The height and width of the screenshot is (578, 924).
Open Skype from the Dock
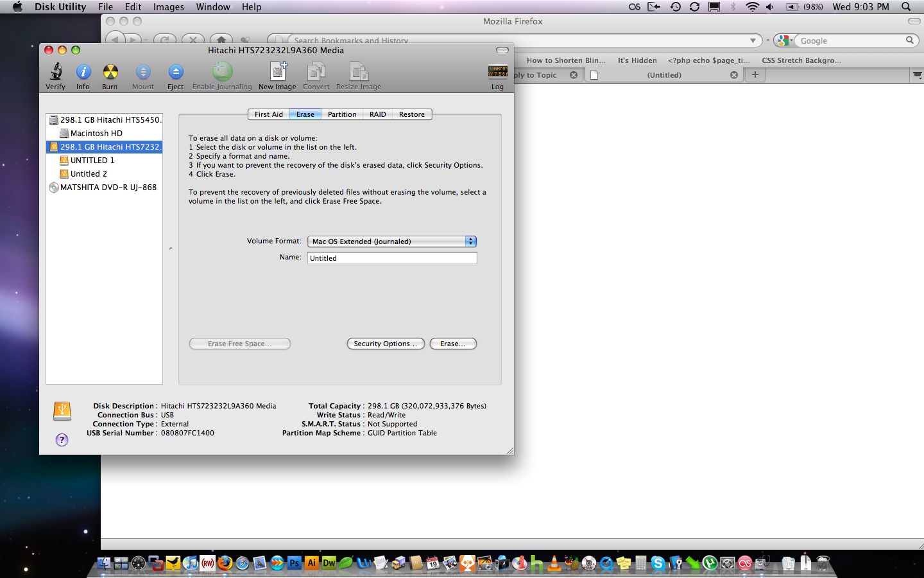658,563
